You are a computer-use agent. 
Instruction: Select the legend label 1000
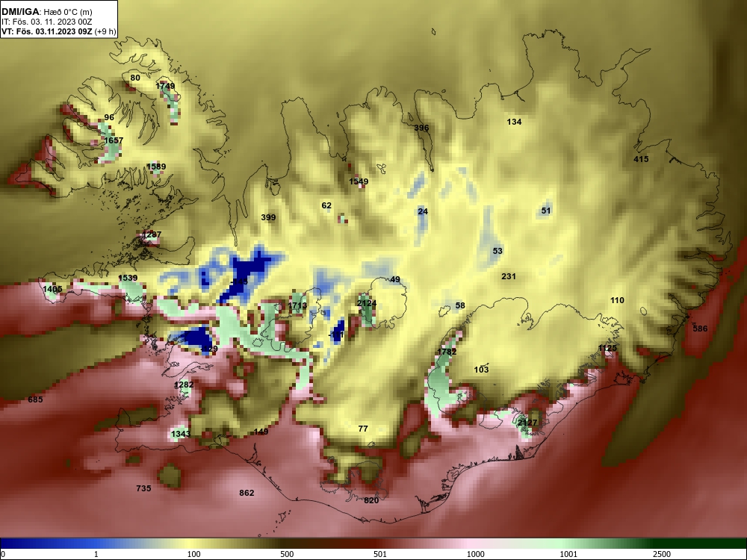(475, 554)
